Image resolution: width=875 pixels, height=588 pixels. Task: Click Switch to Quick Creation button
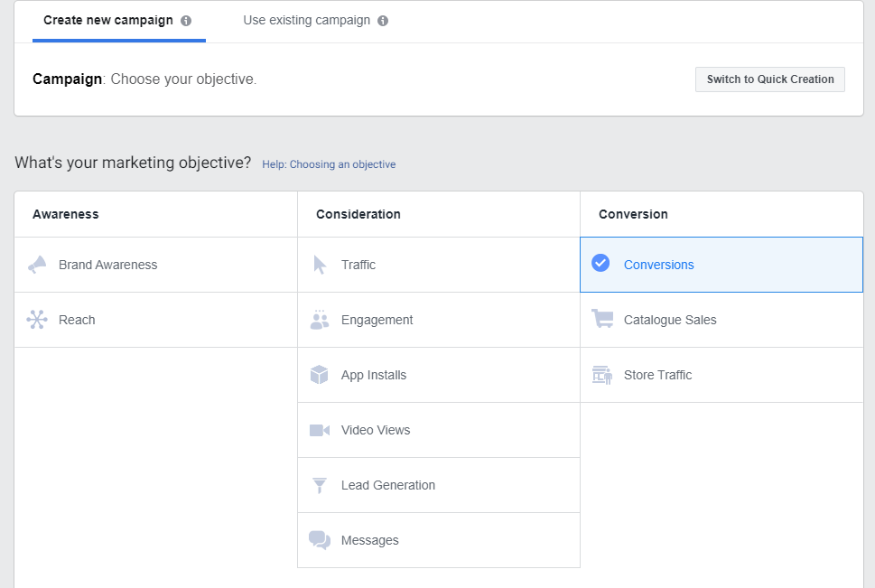[770, 79]
